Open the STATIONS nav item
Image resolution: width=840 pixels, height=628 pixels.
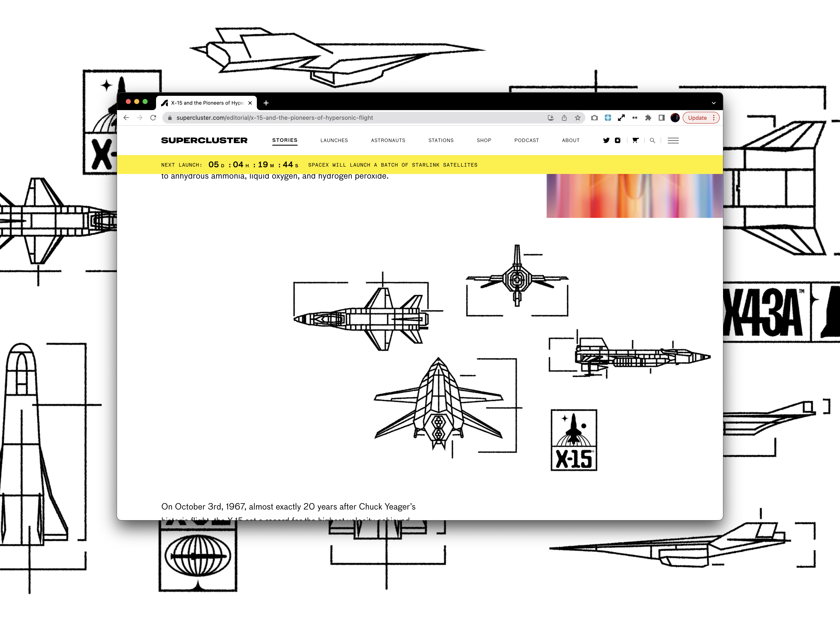pos(441,140)
